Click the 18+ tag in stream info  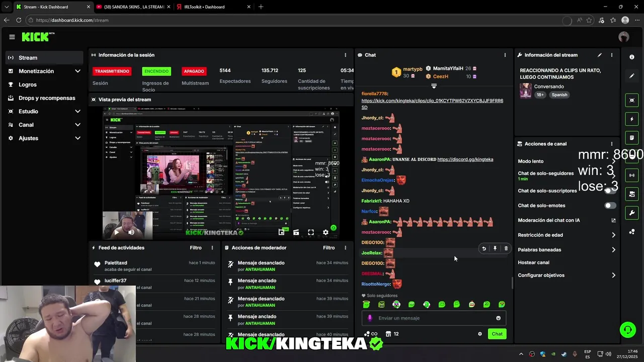540,95
